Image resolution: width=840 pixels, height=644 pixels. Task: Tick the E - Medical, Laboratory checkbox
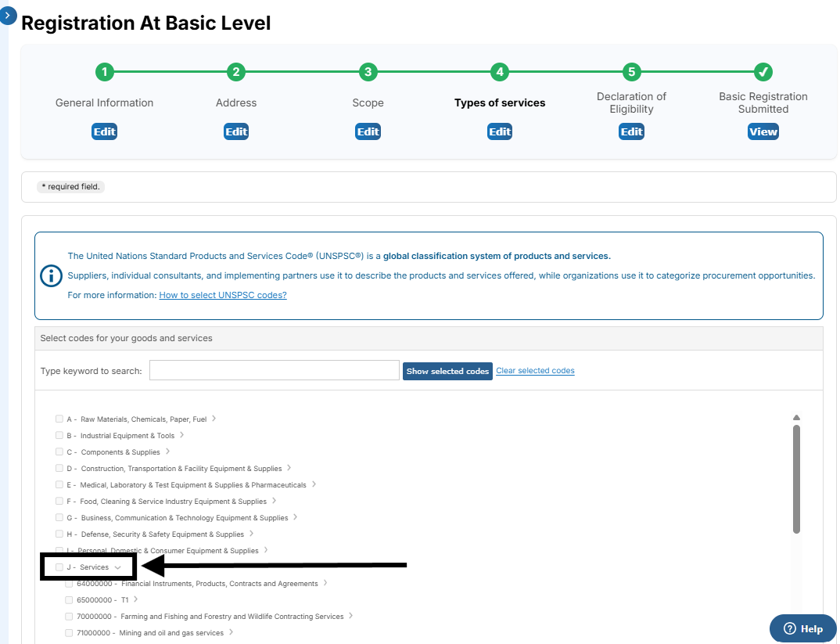click(x=59, y=485)
